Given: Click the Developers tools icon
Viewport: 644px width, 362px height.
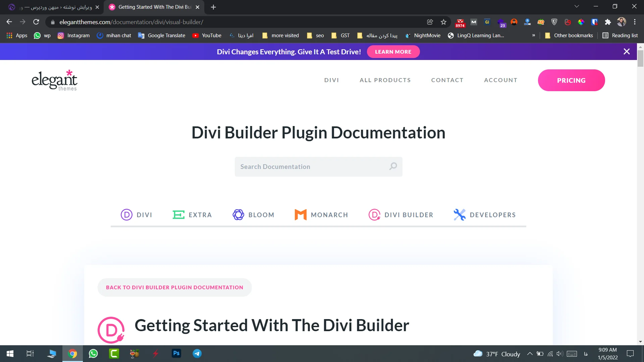Looking at the screenshot, I should coord(460,215).
